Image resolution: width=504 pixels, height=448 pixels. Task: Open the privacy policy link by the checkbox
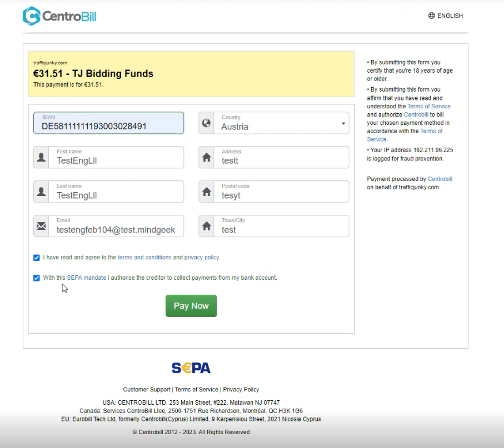202,257
